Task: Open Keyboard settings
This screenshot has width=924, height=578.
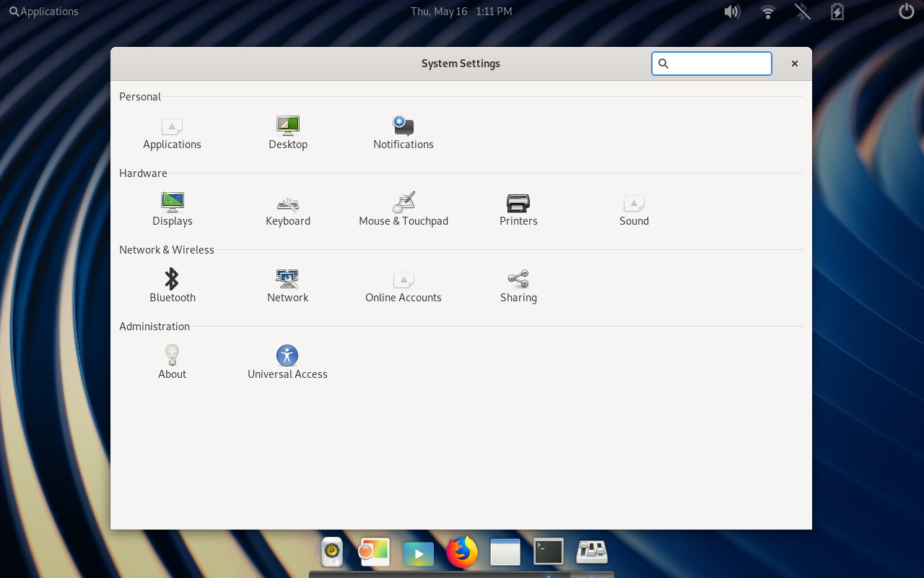Action: point(287,209)
